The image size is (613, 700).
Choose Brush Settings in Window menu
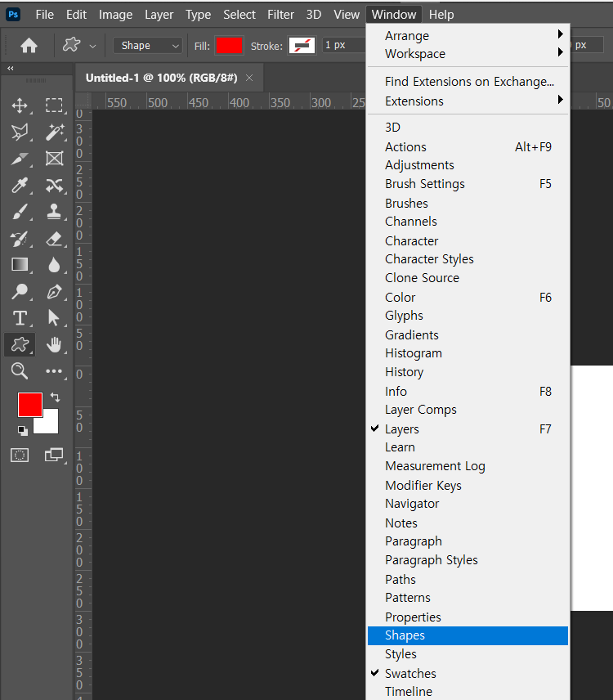point(468,184)
